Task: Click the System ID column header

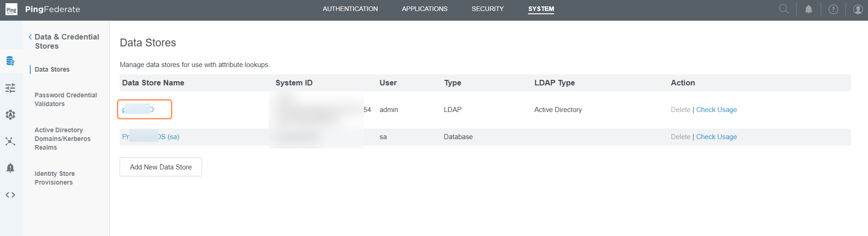Action: point(294,83)
